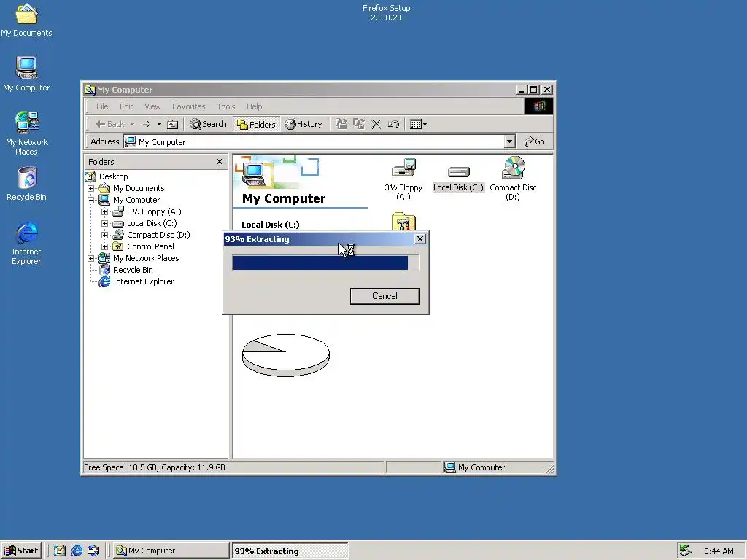The width and height of the screenshot is (747, 560).
Task: Select 3½ Floppy (A:) drive icon
Action: coord(403,179)
